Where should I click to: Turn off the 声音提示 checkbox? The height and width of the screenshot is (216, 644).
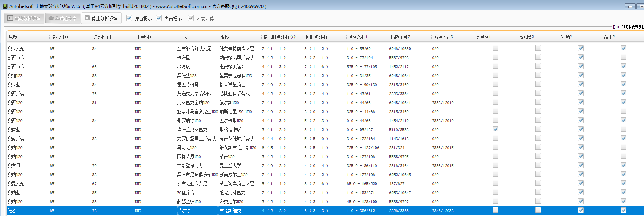[x=159, y=18]
